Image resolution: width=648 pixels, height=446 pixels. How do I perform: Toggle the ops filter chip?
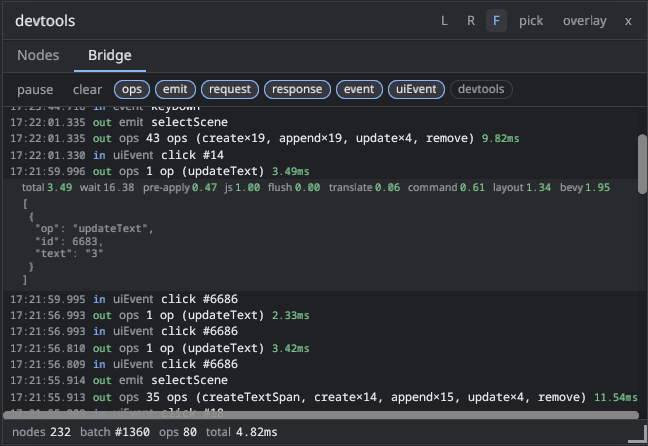(132, 89)
